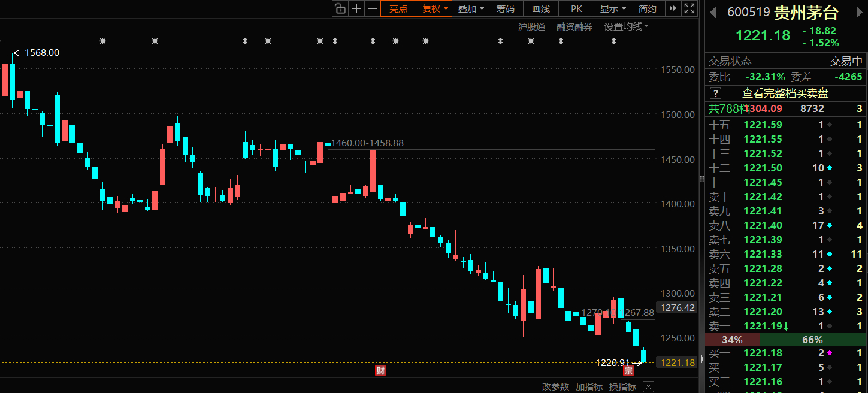Toggle the 亮点 highlights button
This screenshot has width=868, height=393.
click(398, 8)
